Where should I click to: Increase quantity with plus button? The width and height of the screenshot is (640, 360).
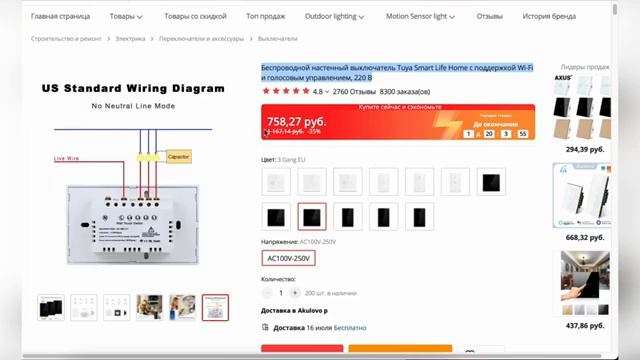(x=295, y=293)
